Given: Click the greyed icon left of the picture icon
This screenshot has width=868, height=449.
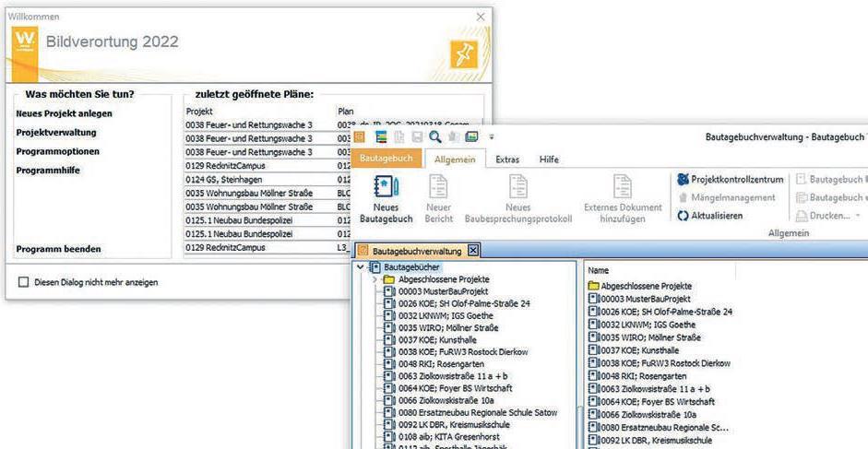Looking at the screenshot, I should click(x=454, y=136).
